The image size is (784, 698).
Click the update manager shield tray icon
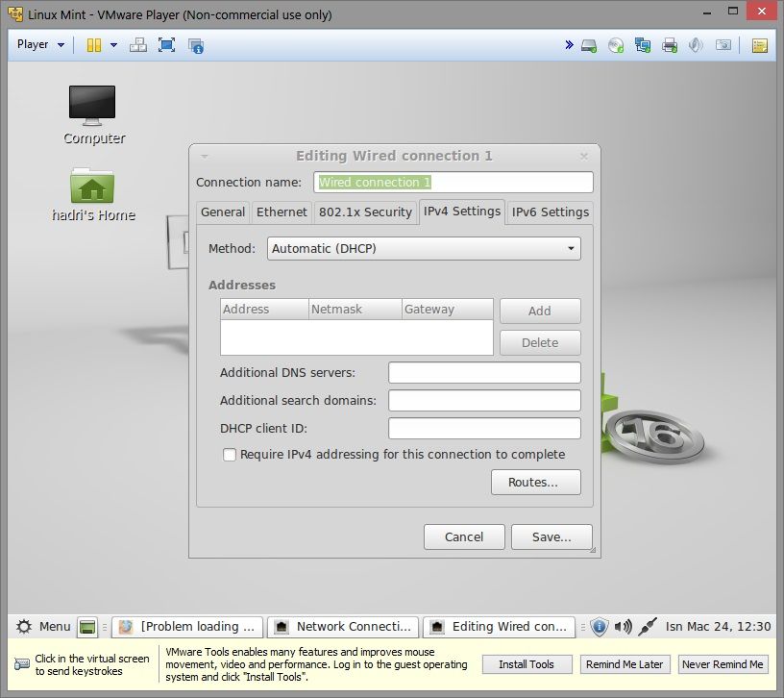click(599, 627)
